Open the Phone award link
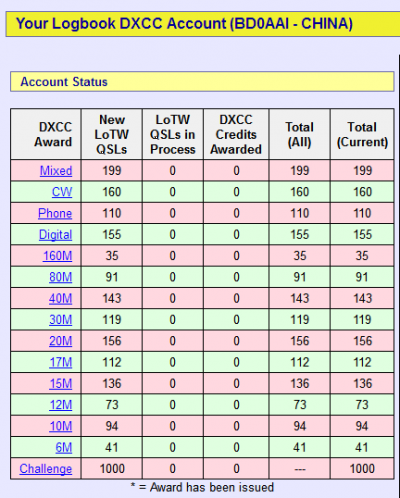The height and width of the screenshot is (498, 400). 55,213
